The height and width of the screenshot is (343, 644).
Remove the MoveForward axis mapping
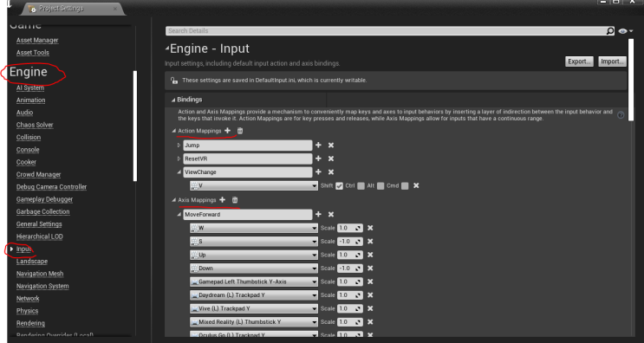pos(331,214)
